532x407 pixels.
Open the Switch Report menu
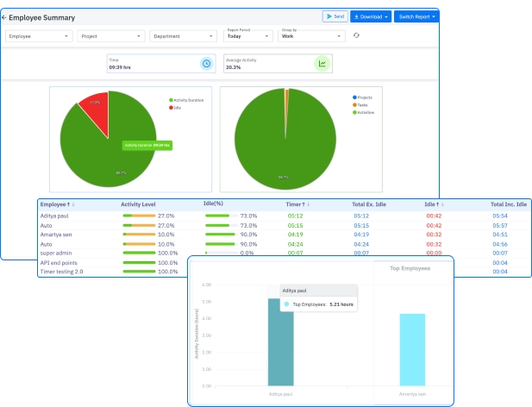pyautogui.click(x=417, y=16)
